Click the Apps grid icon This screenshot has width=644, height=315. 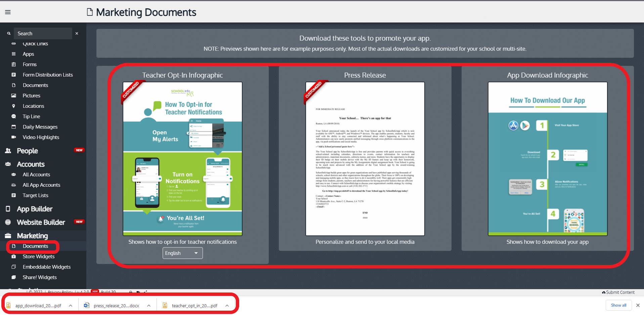pos(14,54)
